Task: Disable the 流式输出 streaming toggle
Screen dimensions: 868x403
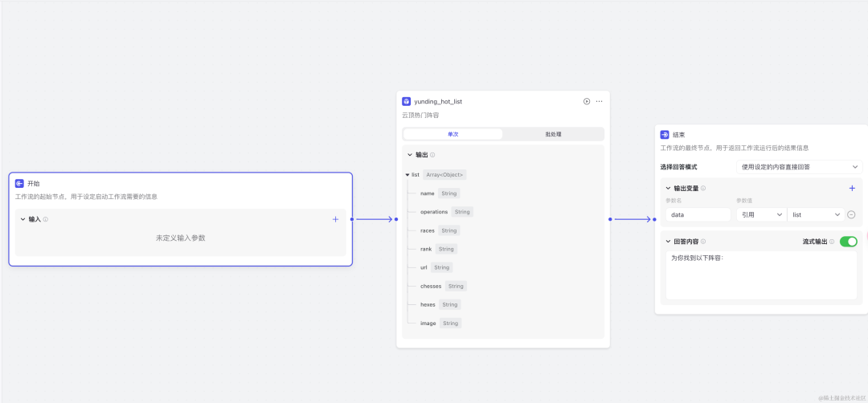Action: tap(849, 241)
